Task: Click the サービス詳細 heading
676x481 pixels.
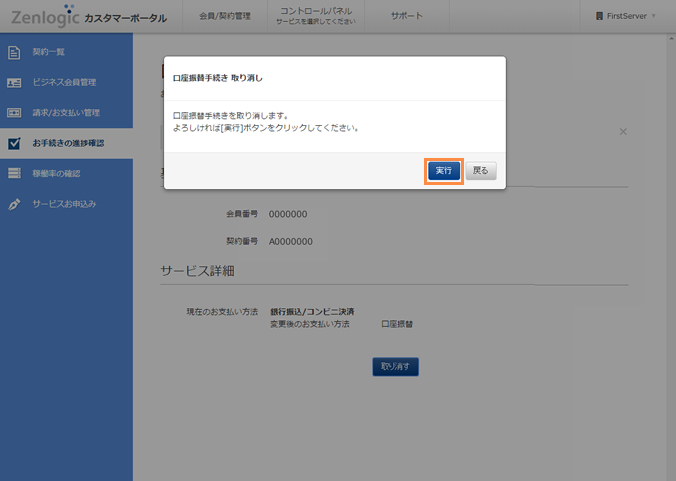Action: [x=197, y=271]
